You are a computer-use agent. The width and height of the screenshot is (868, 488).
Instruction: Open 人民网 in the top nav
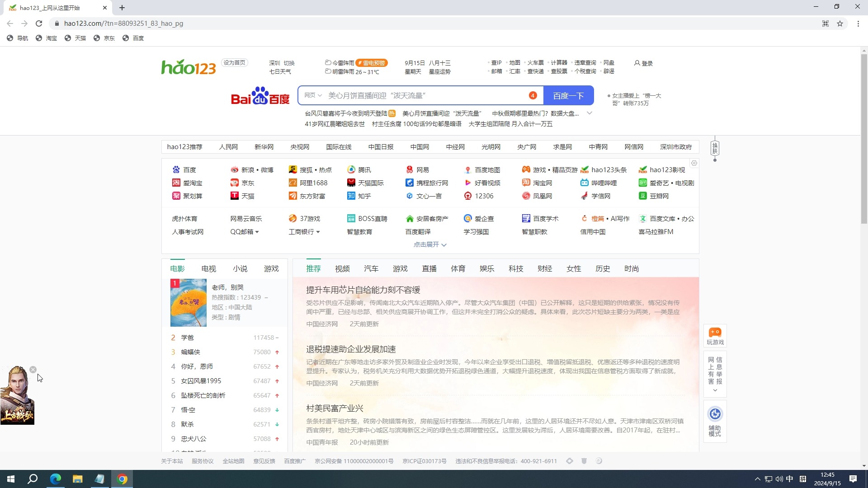(228, 147)
